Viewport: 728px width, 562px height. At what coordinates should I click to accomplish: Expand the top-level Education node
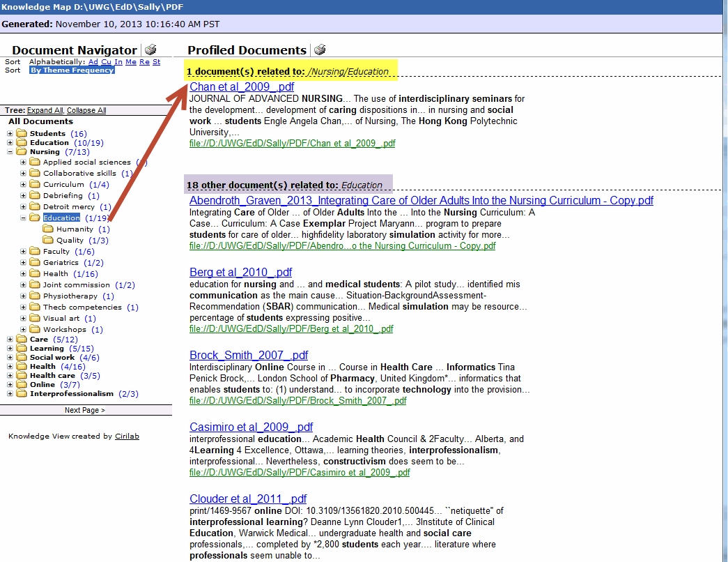pyautogui.click(x=10, y=143)
